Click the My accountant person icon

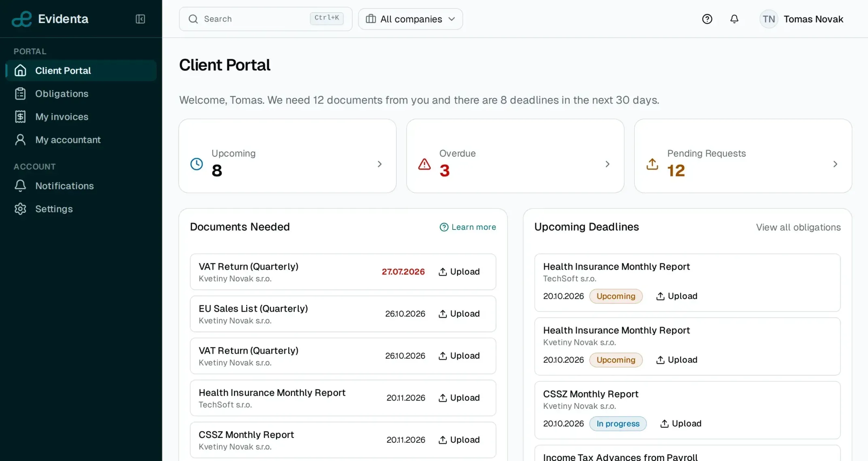(20, 140)
